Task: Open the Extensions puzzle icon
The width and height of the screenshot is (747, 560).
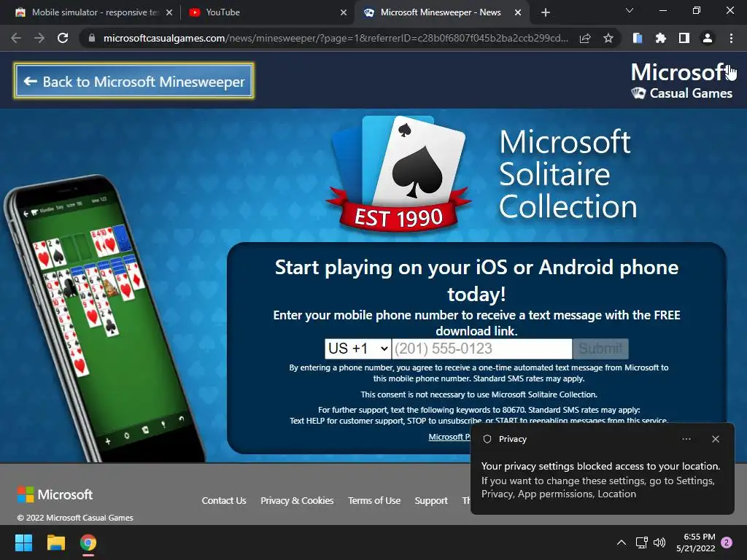Action: 661,38
